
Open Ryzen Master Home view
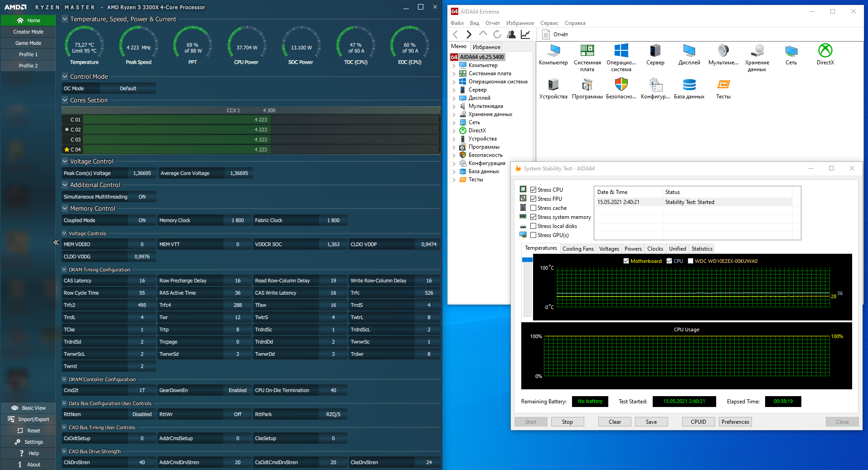28,20
